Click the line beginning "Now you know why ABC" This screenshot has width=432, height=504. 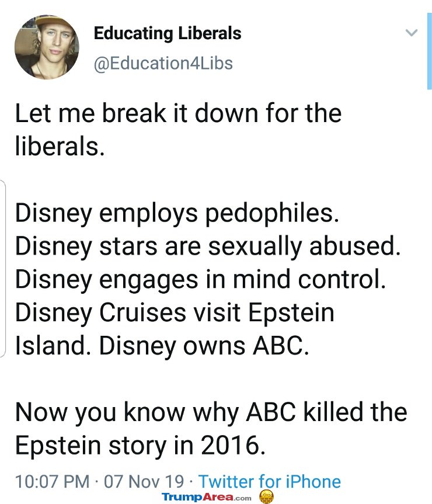(x=211, y=413)
